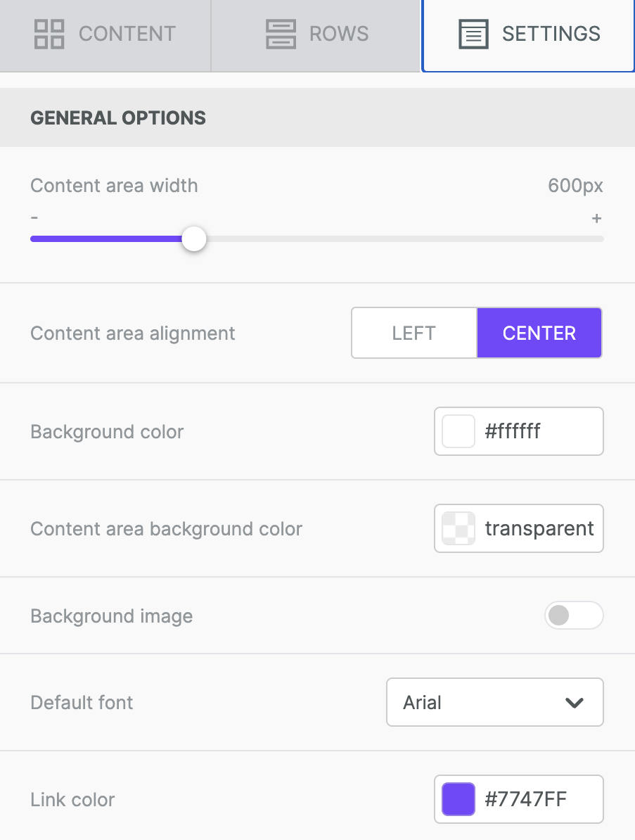Image resolution: width=635 pixels, height=840 pixels.
Task: Click the Rows tab stacked-rows icon
Action: click(x=281, y=33)
